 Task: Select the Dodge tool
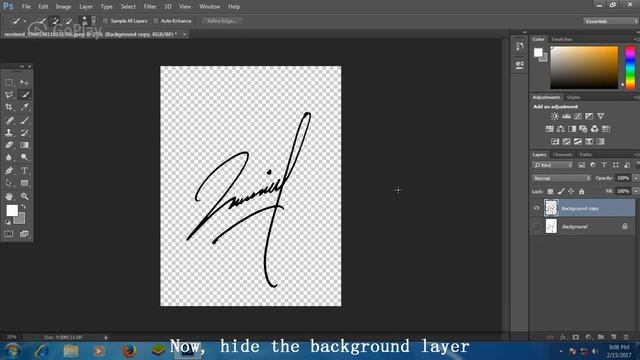24,157
